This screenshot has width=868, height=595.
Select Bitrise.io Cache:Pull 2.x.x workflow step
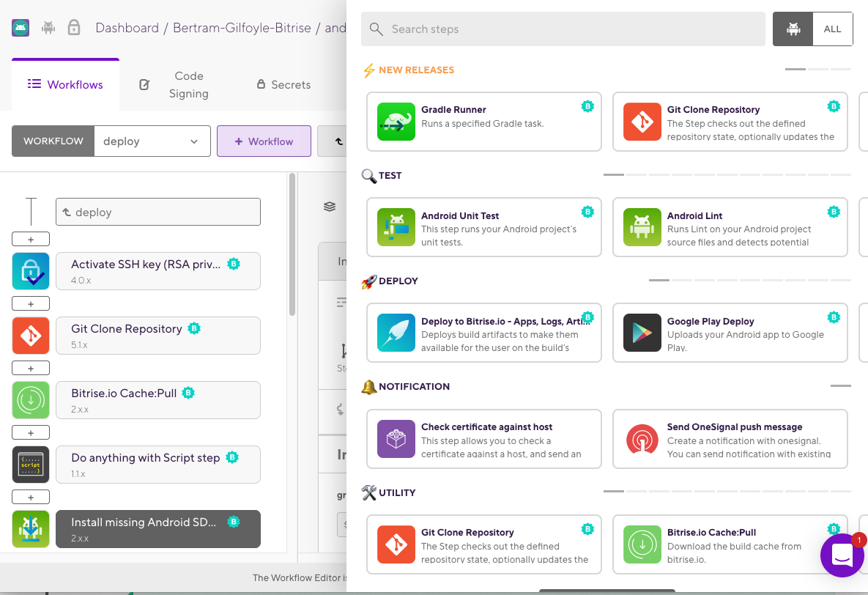coord(157,400)
